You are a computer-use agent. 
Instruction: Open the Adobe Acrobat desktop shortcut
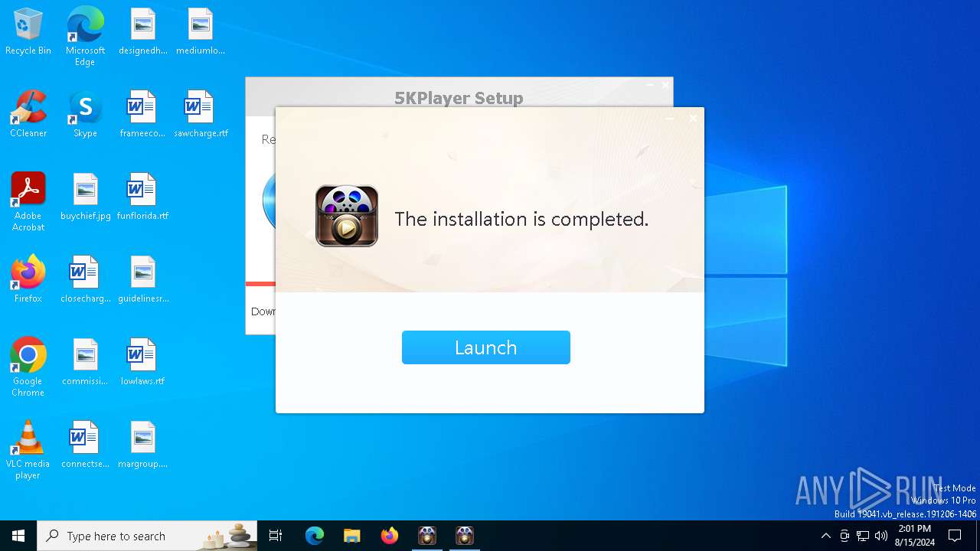(28, 201)
